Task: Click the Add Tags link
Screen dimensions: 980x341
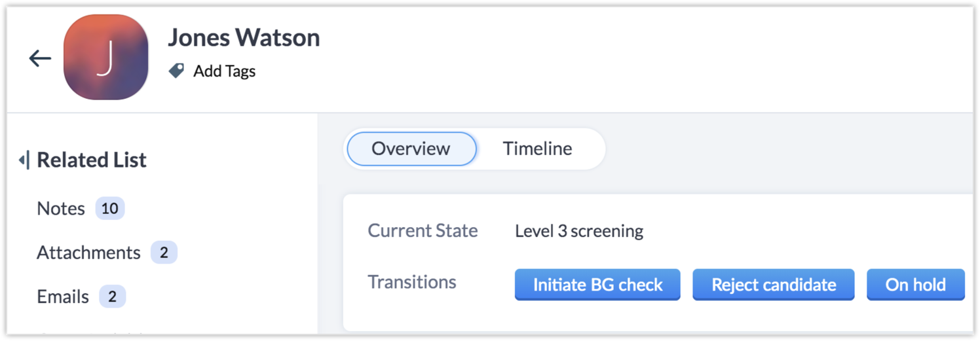Action: [x=224, y=71]
